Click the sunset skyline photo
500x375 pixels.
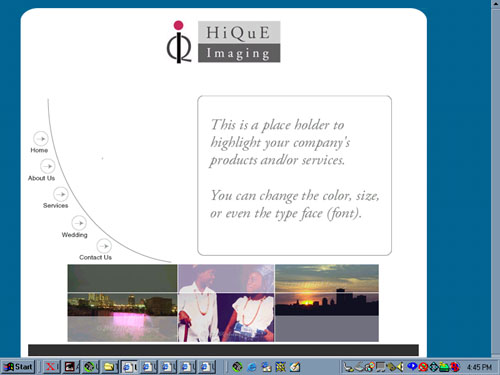tap(327, 303)
